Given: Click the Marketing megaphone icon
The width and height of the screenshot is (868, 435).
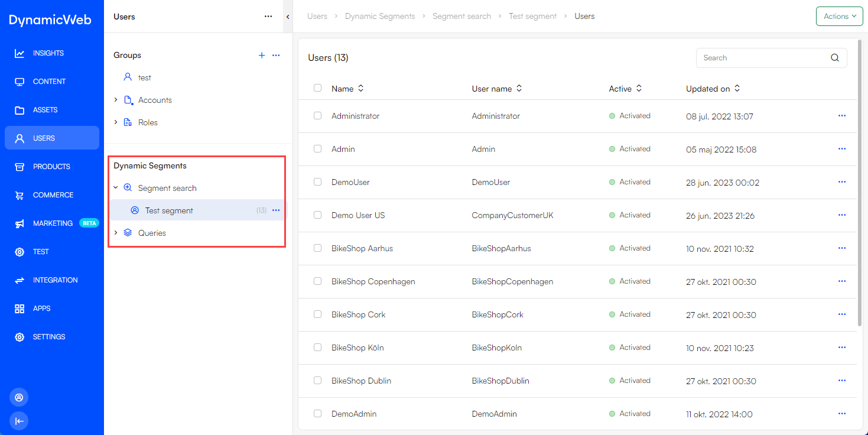Looking at the screenshot, I should [19, 223].
